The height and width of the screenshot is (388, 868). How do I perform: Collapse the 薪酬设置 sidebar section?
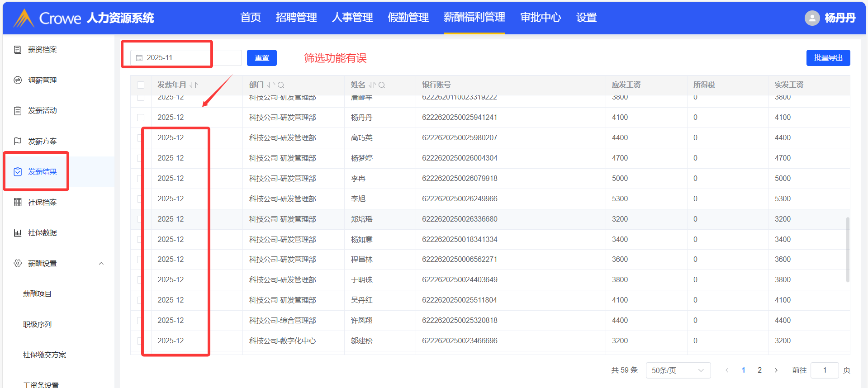click(101, 264)
